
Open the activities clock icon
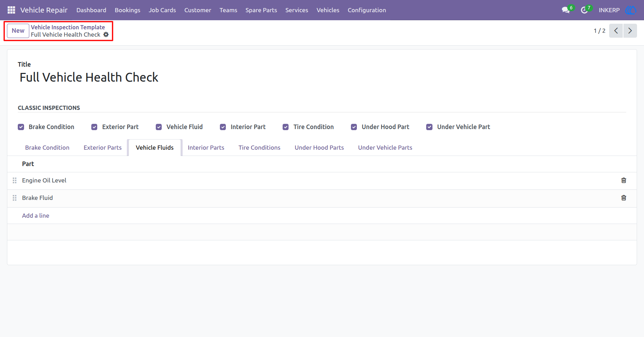click(584, 10)
